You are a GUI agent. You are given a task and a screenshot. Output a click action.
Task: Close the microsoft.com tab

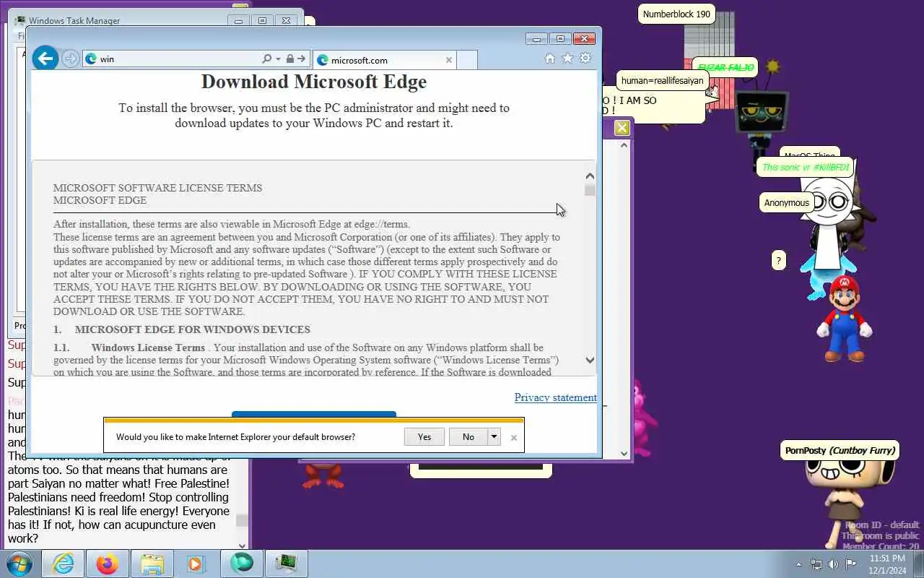[x=448, y=60]
